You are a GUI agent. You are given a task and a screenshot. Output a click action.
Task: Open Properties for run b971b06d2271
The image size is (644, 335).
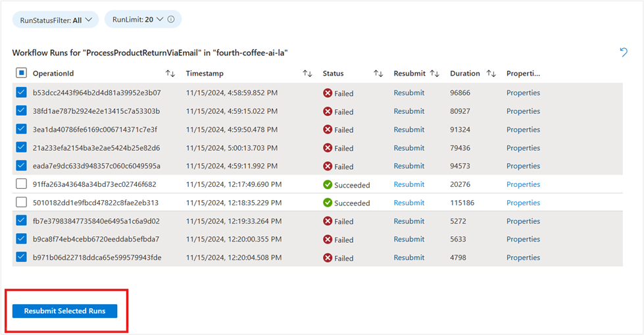[523, 257]
